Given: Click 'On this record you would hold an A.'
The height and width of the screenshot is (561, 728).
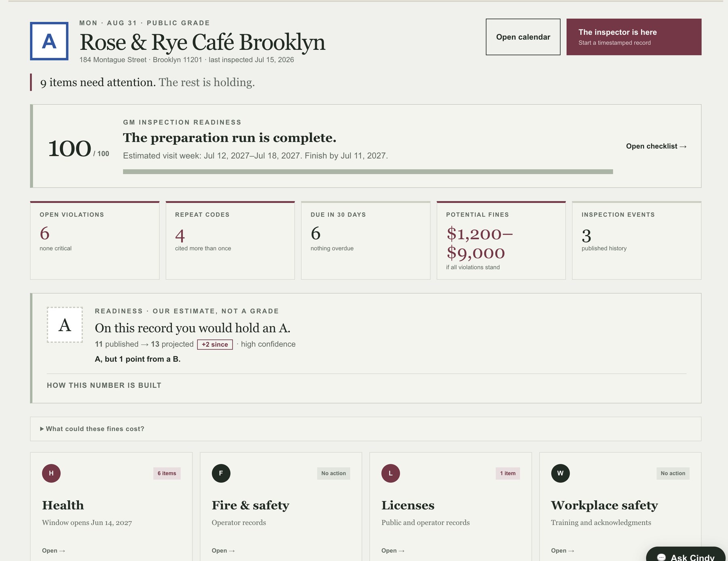Looking at the screenshot, I should tap(193, 328).
